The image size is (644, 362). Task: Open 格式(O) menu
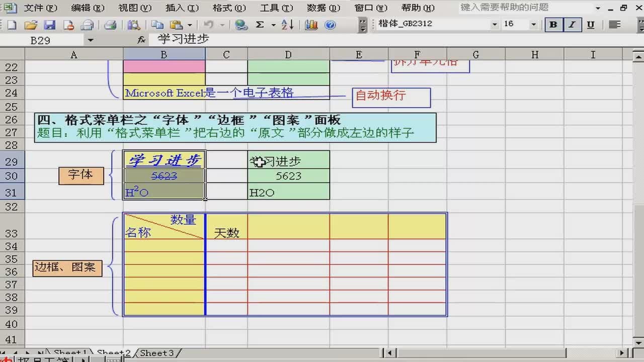coord(229,8)
